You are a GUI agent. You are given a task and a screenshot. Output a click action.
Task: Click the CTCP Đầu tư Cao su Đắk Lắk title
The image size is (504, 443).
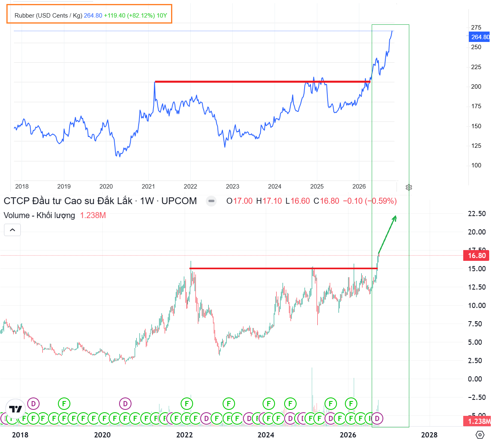[x=68, y=201]
